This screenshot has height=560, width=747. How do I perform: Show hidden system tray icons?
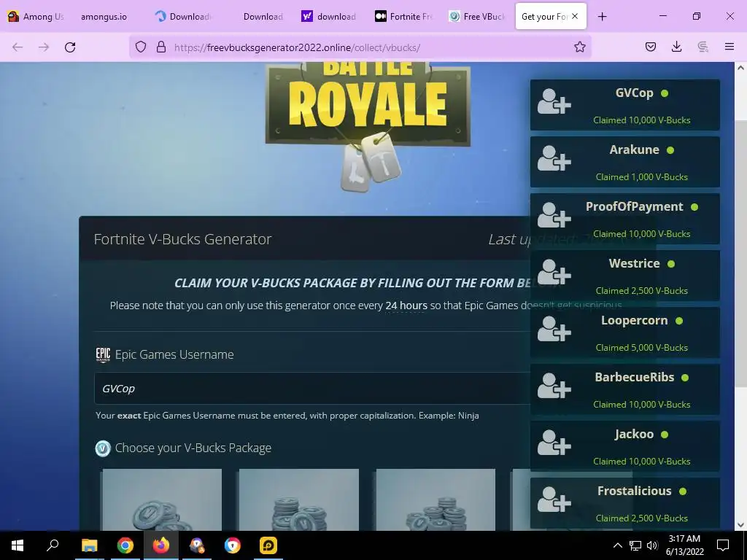coord(617,545)
